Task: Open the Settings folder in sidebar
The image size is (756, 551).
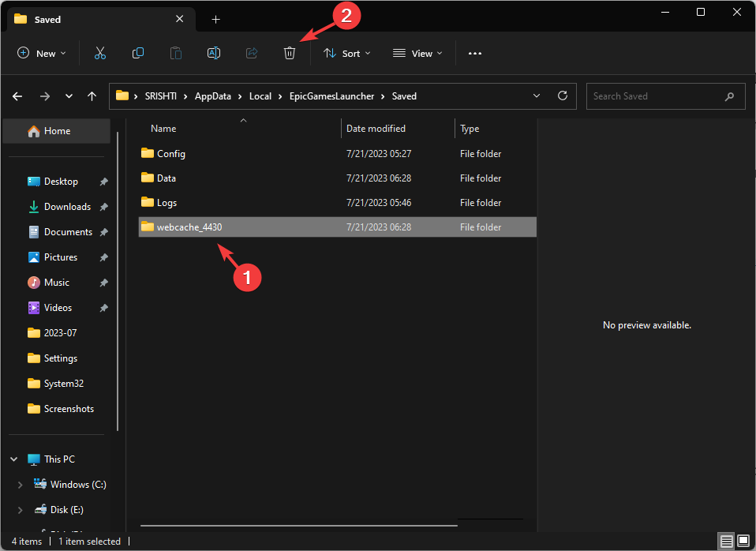Action: pyautogui.click(x=60, y=358)
